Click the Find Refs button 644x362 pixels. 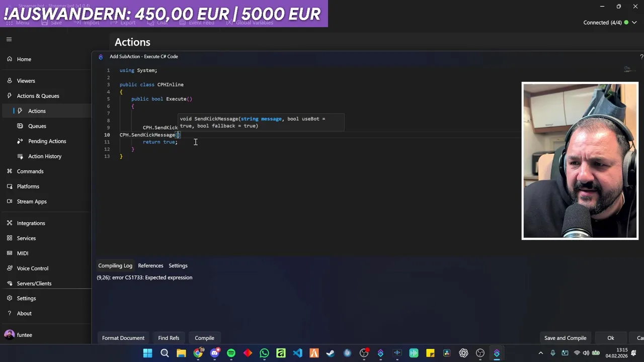pos(169,338)
